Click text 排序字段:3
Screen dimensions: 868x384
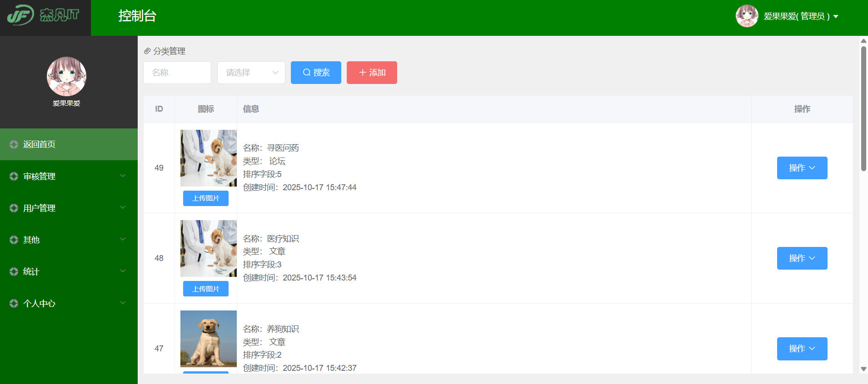click(262, 265)
